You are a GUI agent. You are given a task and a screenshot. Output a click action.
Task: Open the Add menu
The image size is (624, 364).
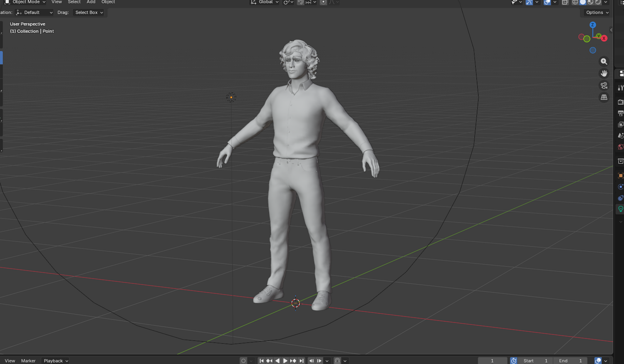click(x=91, y=2)
